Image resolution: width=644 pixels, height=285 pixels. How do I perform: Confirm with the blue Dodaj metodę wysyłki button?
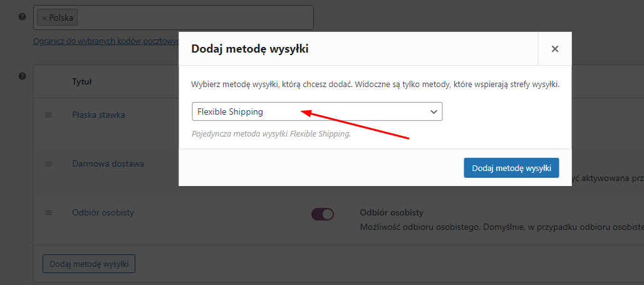(x=511, y=168)
